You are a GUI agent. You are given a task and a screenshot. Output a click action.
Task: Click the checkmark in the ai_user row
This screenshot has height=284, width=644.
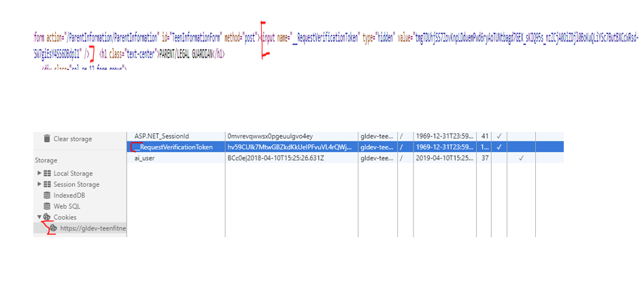coord(521,158)
